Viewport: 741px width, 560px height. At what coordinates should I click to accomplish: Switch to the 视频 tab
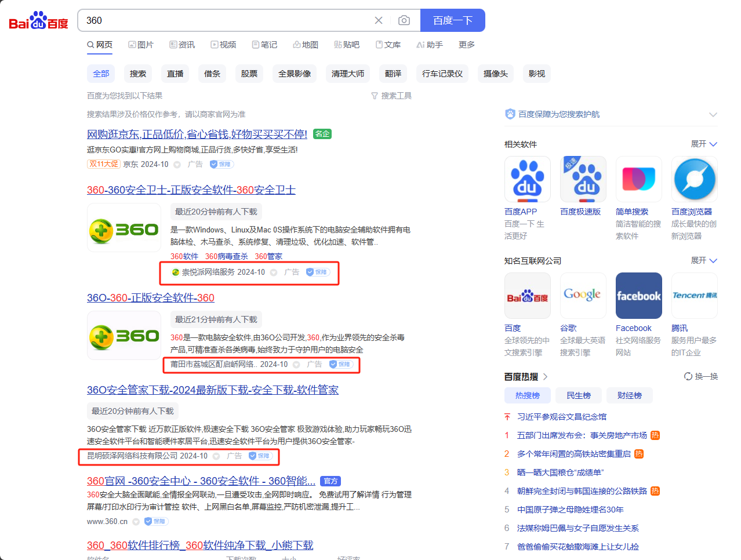pyautogui.click(x=223, y=45)
